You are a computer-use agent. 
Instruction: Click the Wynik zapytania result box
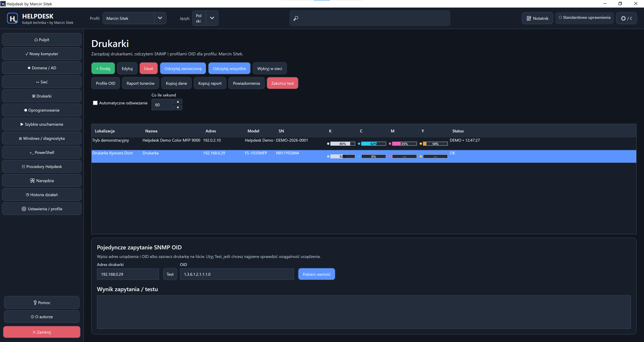pyautogui.click(x=364, y=312)
